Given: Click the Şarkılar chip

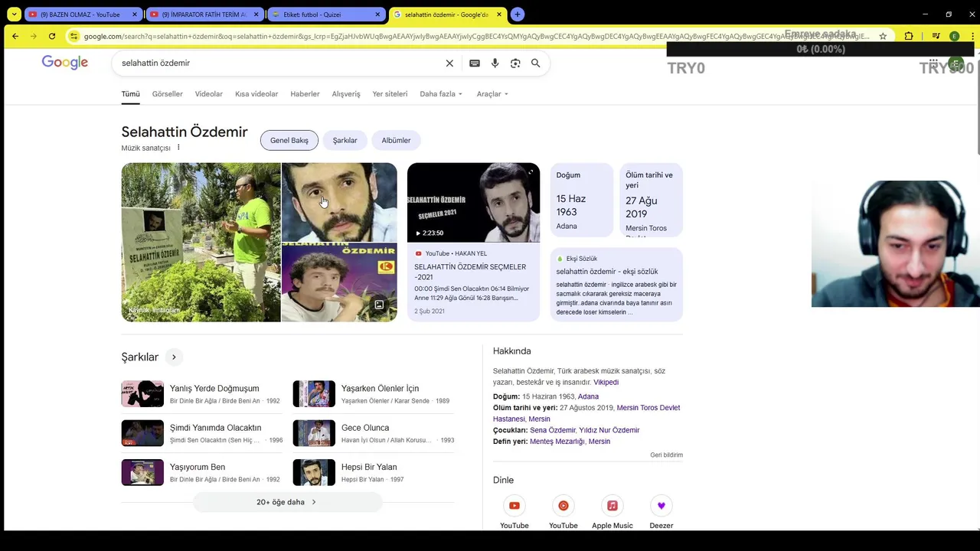Looking at the screenshot, I should click(x=345, y=140).
